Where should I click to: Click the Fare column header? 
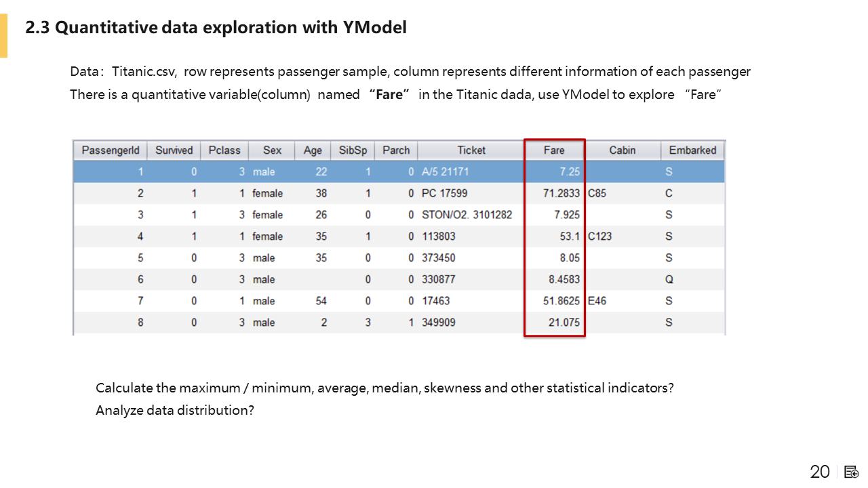(x=554, y=150)
